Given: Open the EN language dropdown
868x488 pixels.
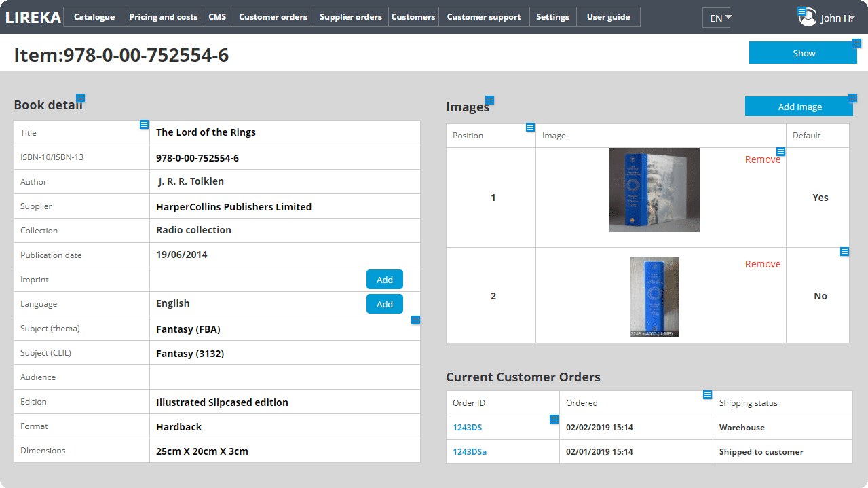Looking at the screenshot, I should [x=716, y=18].
